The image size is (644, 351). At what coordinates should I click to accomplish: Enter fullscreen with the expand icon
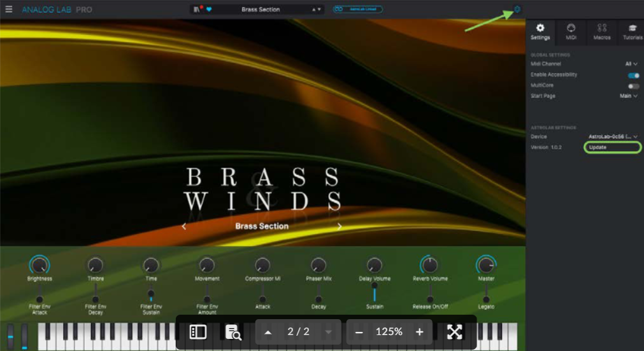[455, 332]
